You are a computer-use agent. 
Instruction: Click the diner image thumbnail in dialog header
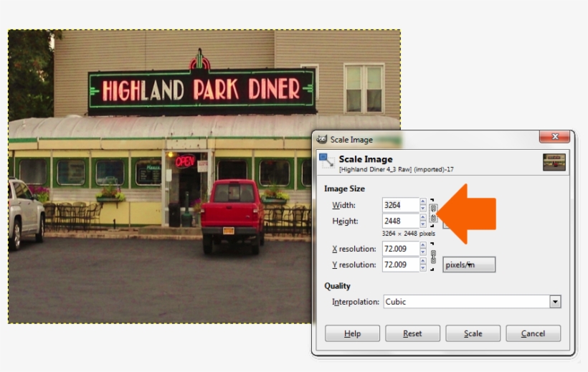(554, 162)
